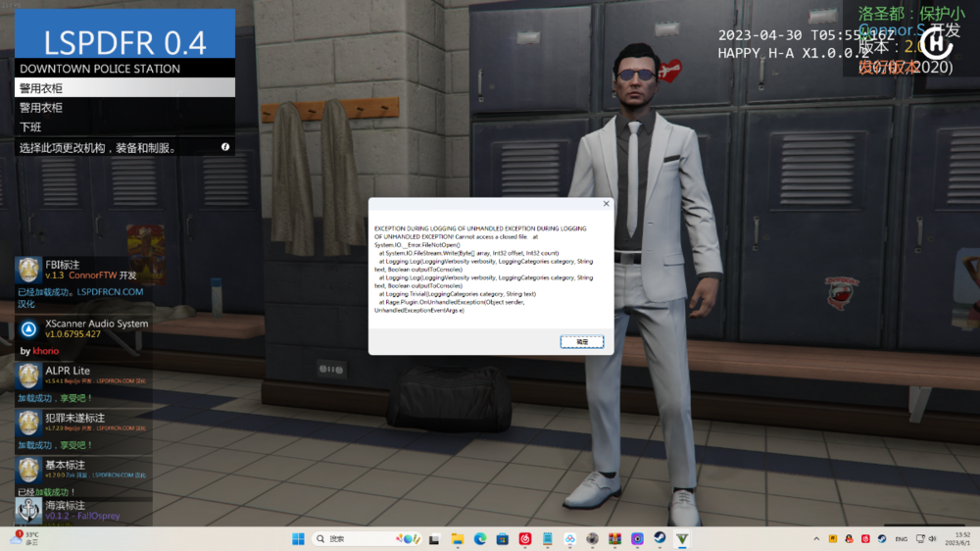Click the 确定 button in the error dialog
The width and height of the screenshot is (980, 551).
(x=581, y=341)
